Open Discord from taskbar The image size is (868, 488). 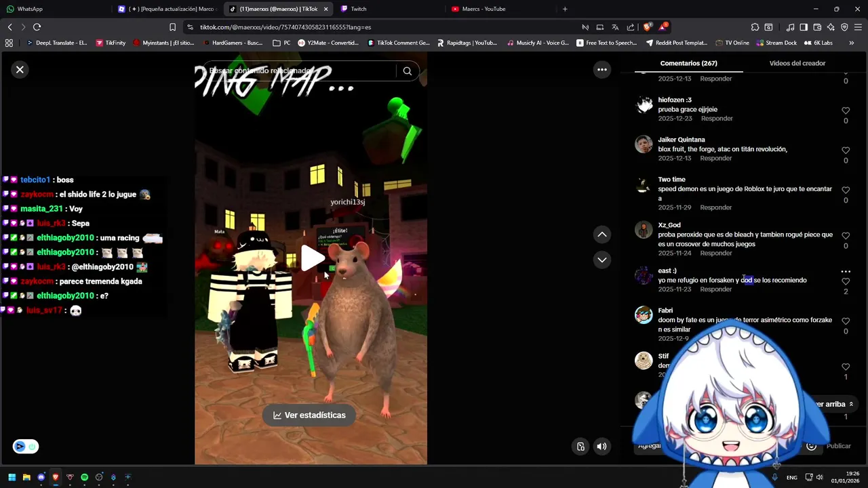(41, 477)
